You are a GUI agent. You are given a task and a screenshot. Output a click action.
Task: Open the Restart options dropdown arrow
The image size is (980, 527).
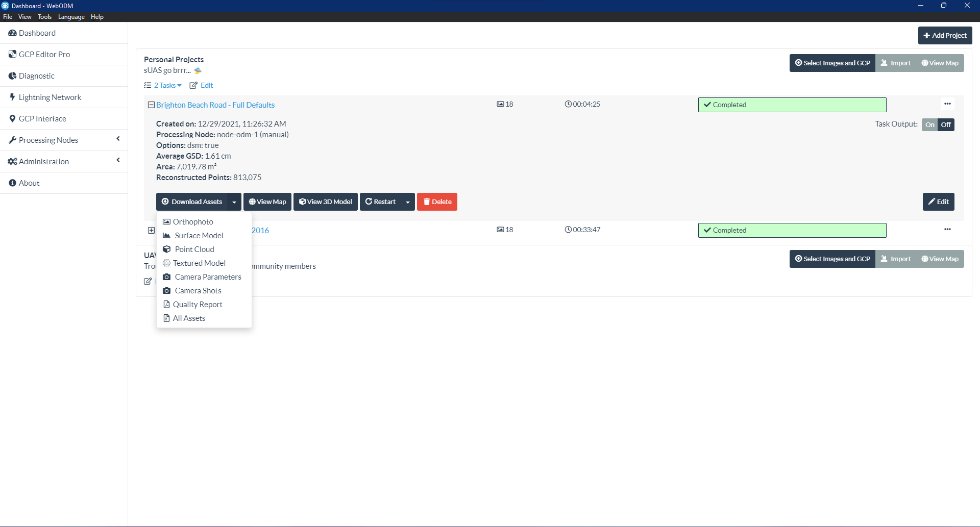pyautogui.click(x=407, y=202)
